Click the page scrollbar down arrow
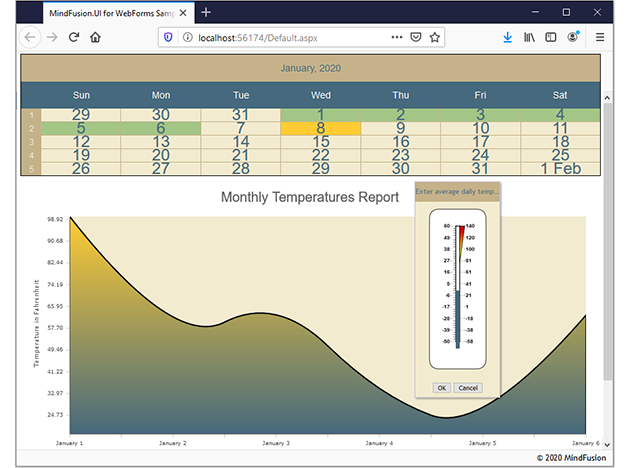Screen dimensions: 630x468 point(607,445)
